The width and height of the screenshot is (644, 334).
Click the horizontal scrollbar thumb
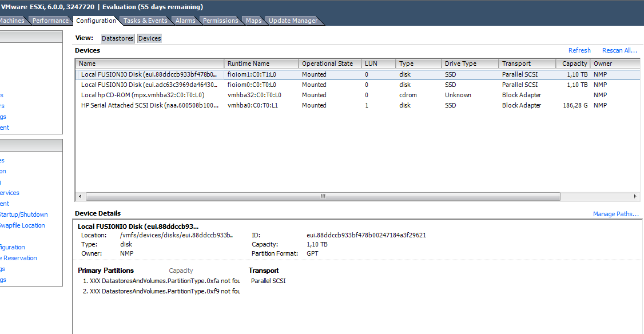[323, 196]
